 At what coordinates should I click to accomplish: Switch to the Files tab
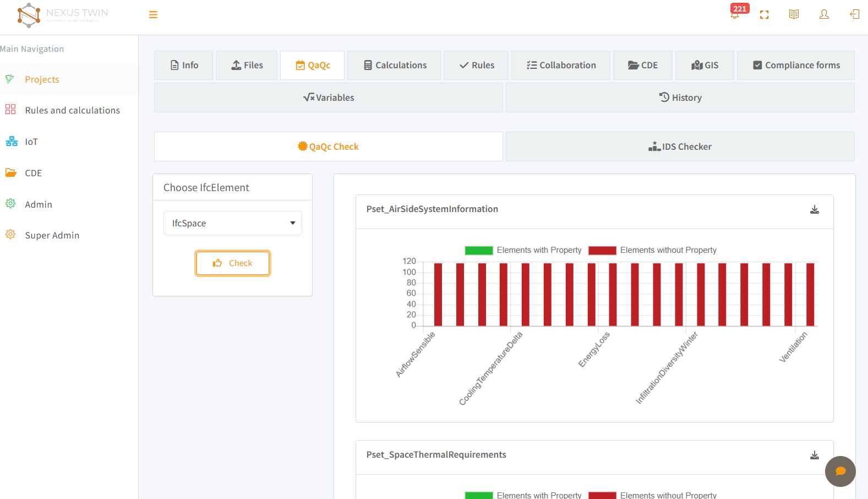[247, 66]
